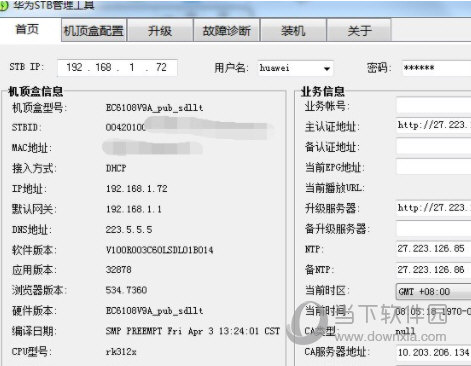Viewport: 471px width, 366px height.
Task: Click the 升级服务器 URL field
Action: pyautogui.click(x=434, y=208)
